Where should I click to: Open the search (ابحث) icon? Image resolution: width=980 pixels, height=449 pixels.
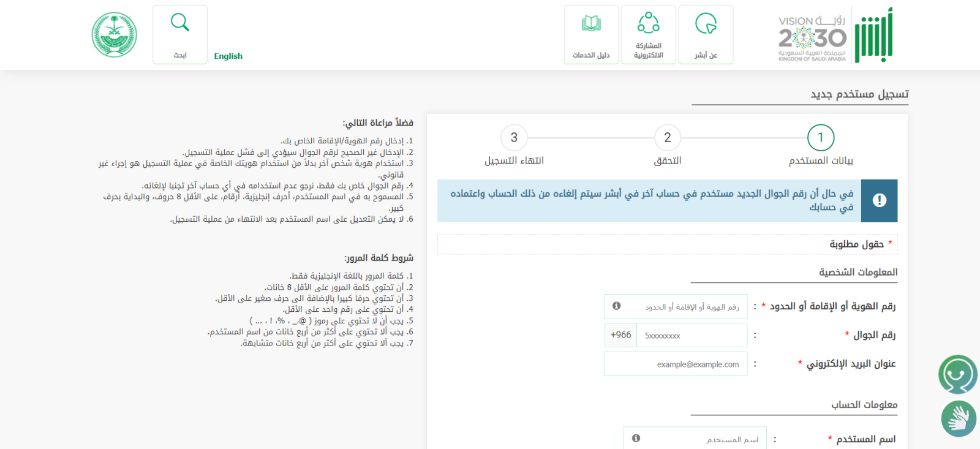[180, 35]
